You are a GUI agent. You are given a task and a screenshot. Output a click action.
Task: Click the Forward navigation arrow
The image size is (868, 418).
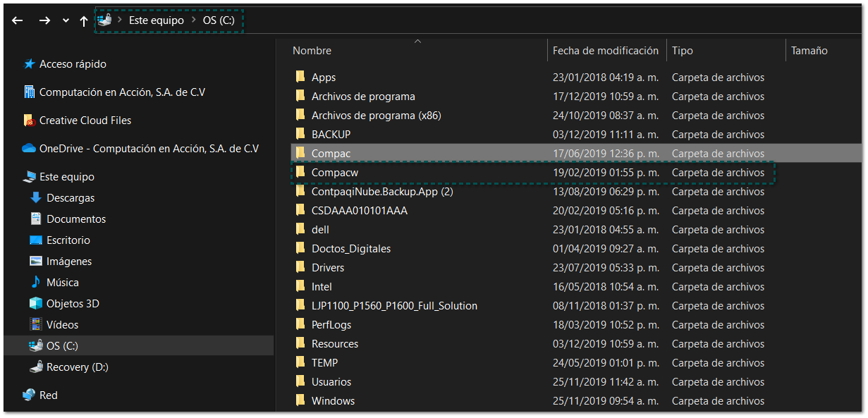point(44,21)
